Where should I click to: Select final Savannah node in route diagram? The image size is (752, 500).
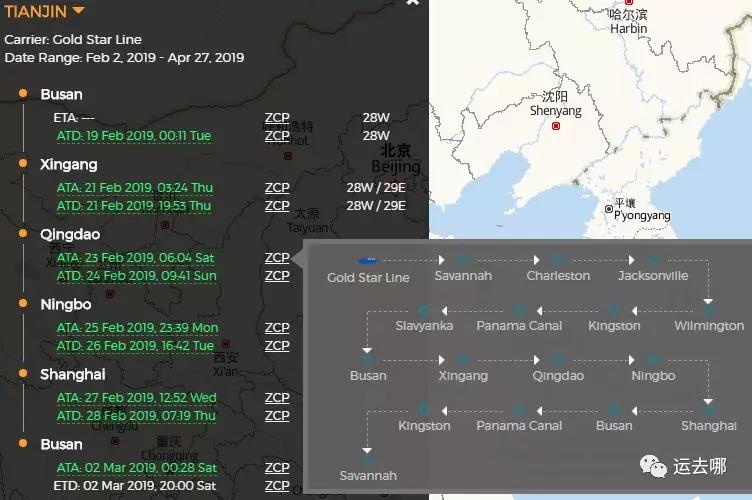coord(368,461)
